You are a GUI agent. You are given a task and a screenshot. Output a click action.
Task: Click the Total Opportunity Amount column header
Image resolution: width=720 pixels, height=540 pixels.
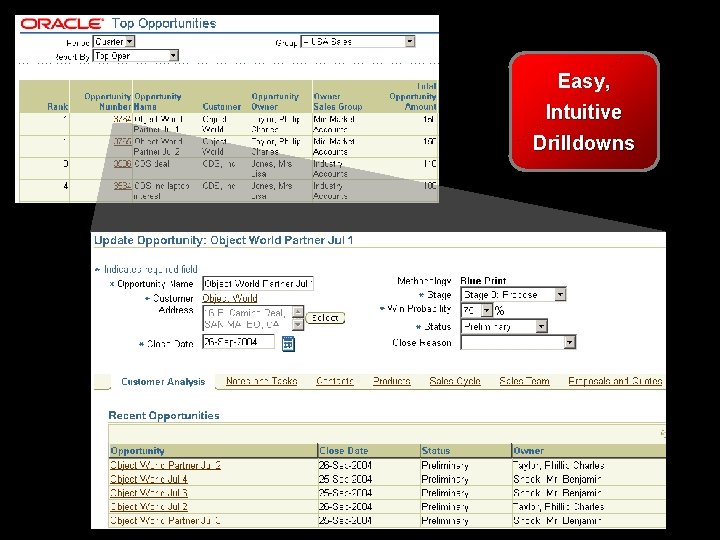(x=413, y=96)
